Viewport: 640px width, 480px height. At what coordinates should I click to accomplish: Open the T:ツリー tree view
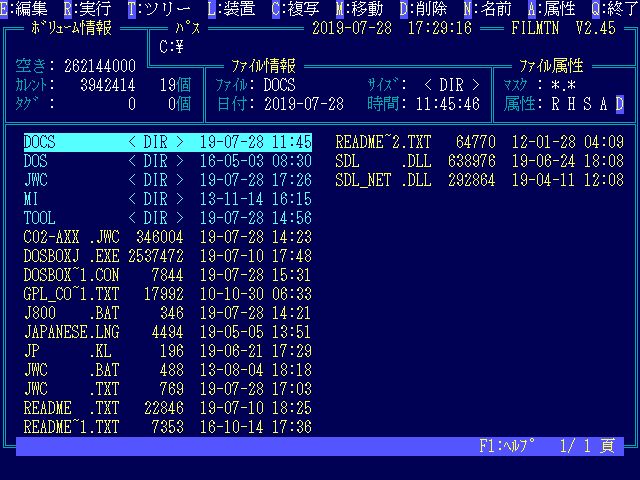click(x=159, y=9)
